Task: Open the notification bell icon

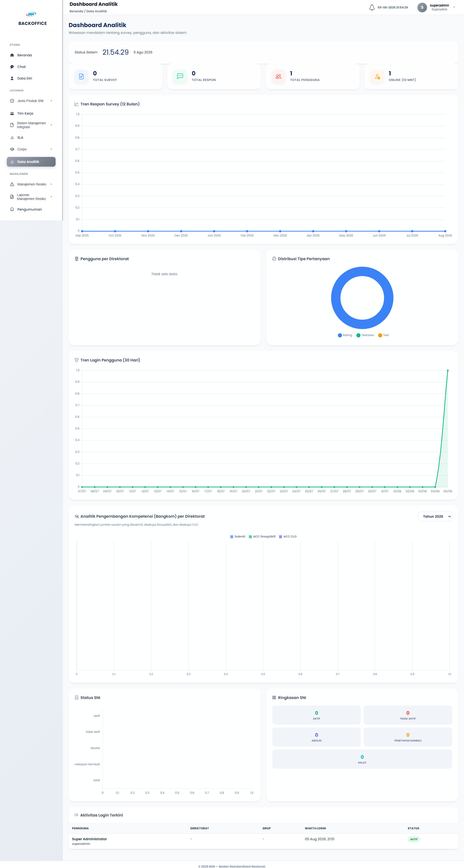Action: point(372,7)
